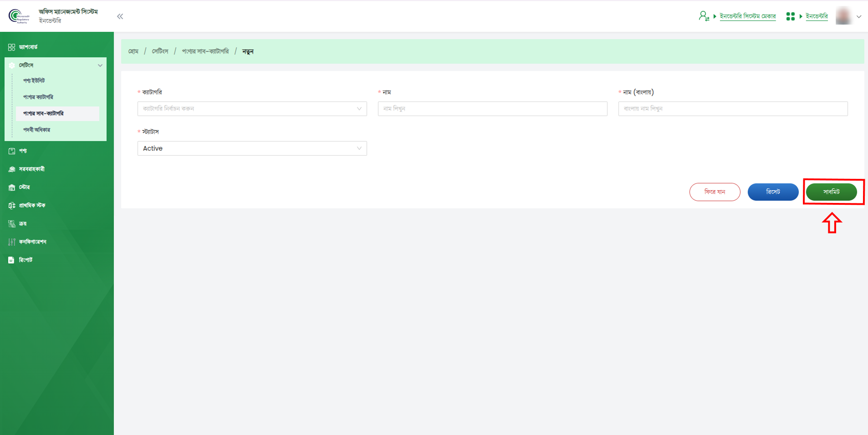
Task: Open the ক্যাটাগরি selection dropdown
Action: [252, 109]
